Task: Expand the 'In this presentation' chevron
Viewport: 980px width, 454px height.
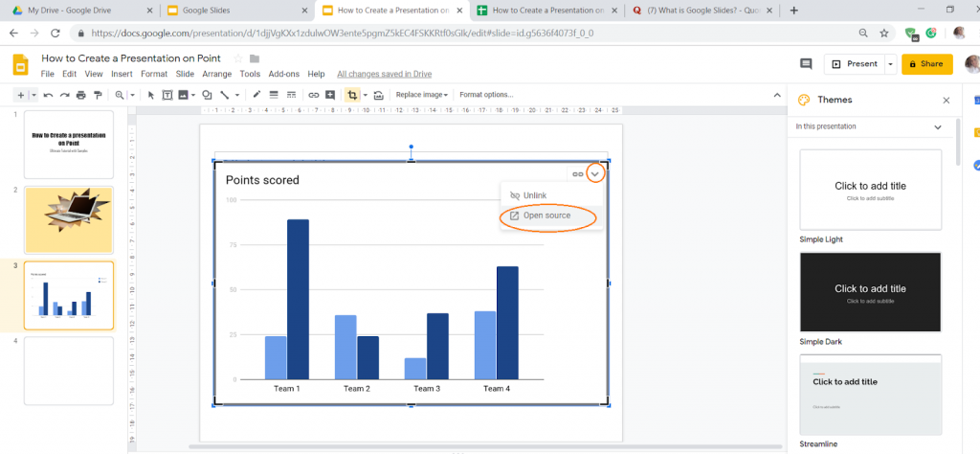Action: pos(938,126)
